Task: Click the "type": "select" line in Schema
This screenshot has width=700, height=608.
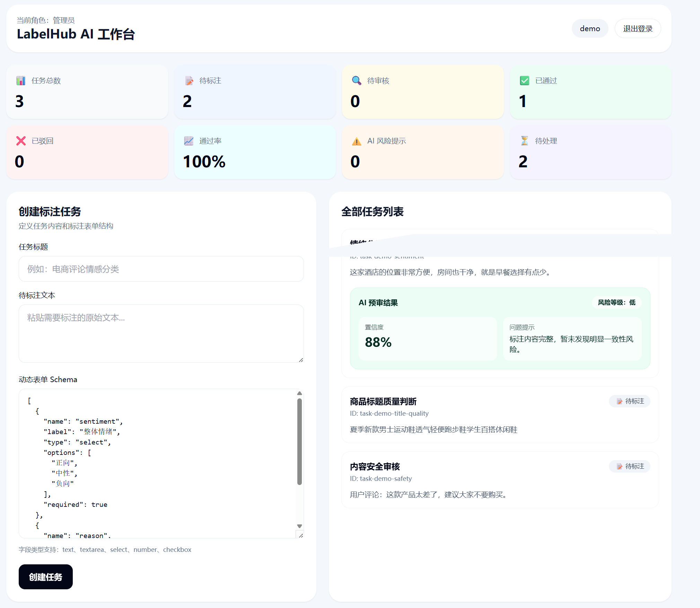Action: coord(77,442)
